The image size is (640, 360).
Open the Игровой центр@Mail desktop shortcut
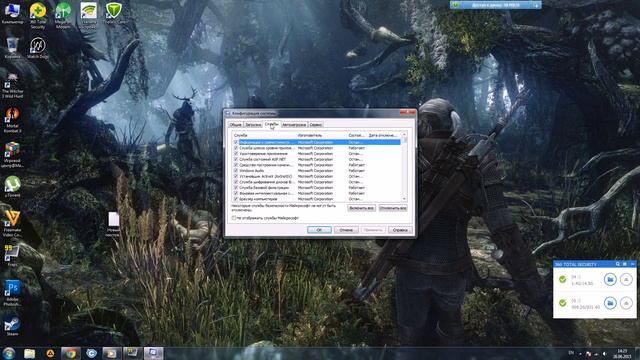(x=12, y=155)
